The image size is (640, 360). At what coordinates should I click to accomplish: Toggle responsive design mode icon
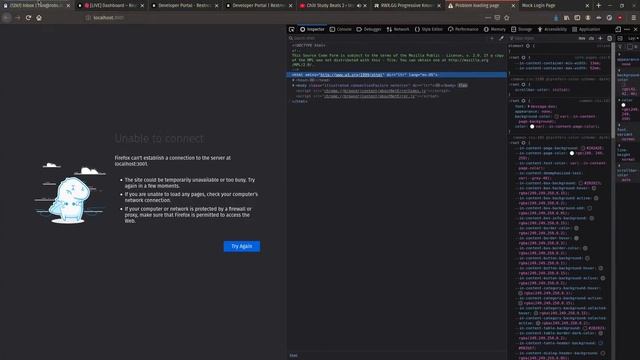(618, 29)
